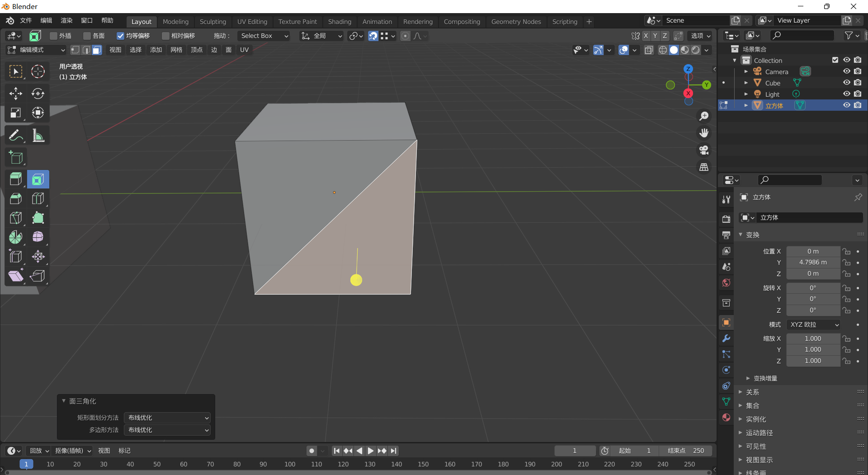Open the 编辑模式 mode dropdown
The image size is (868, 475).
pos(36,50)
